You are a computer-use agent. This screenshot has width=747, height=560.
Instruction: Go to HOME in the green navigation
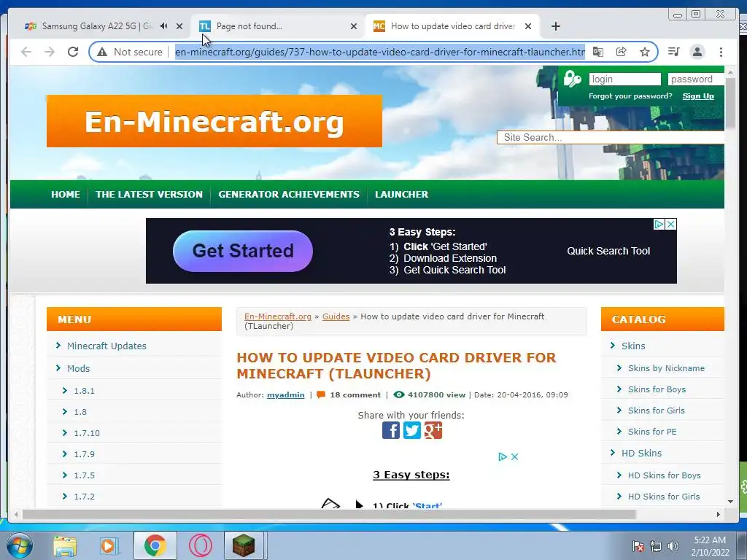[x=66, y=194]
